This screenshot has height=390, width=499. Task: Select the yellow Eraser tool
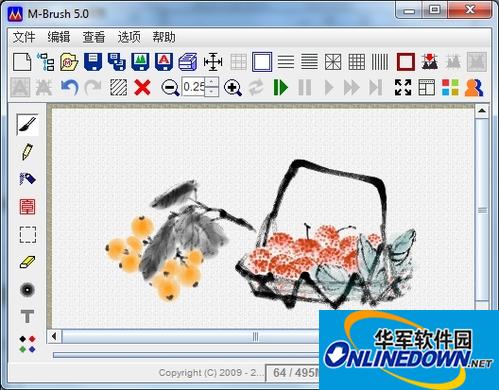point(27,262)
